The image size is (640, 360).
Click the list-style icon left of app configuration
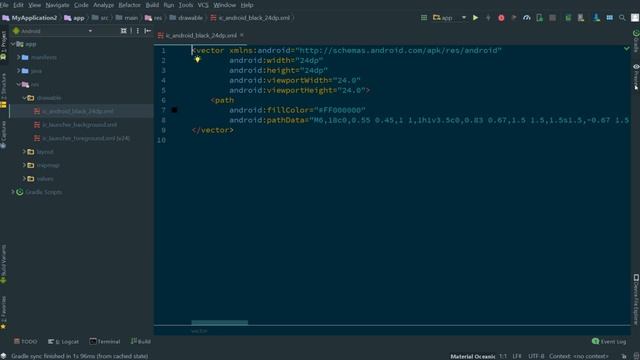click(x=424, y=18)
